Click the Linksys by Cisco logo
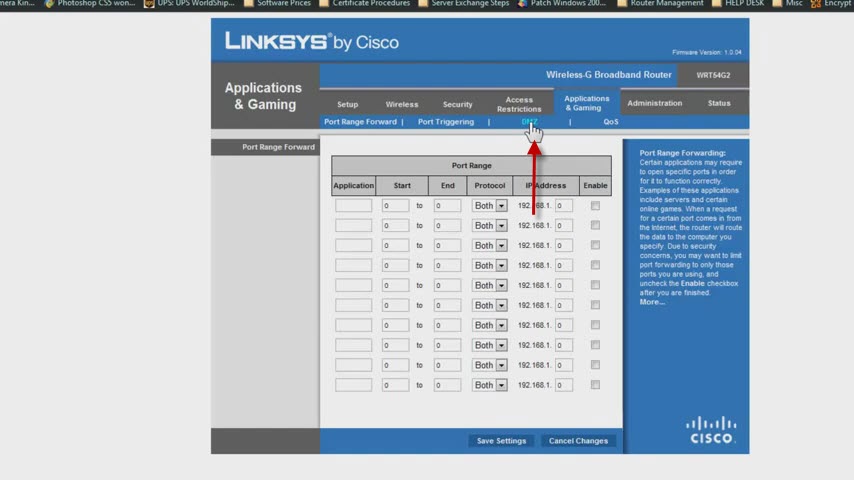This screenshot has width=854, height=480. point(312,41)
